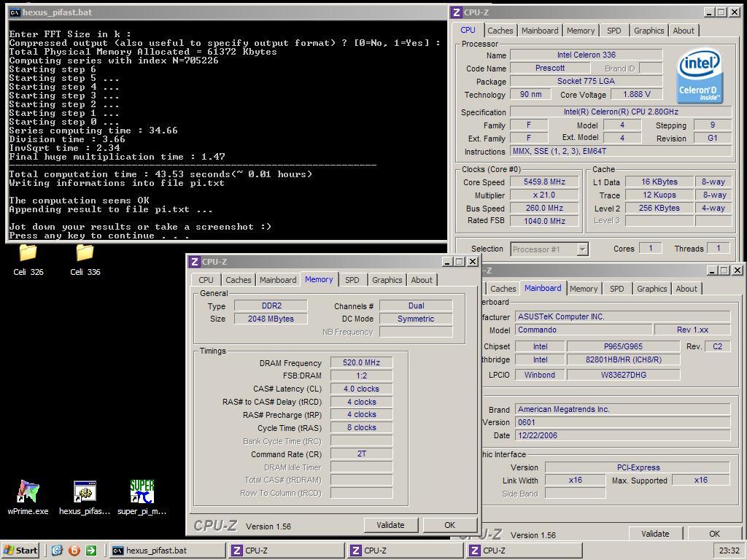
Task: Switch to SPD tab in Memory window
Action: click(x=352, y=280)
